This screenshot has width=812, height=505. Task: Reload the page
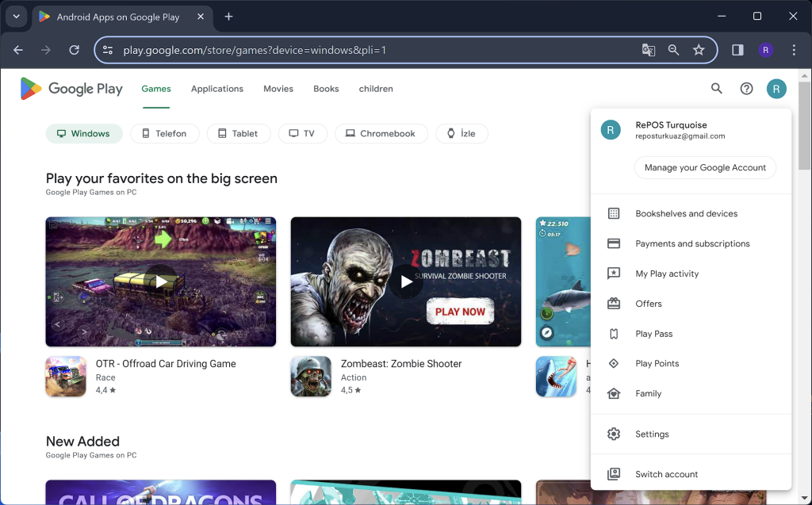point(74,50)
